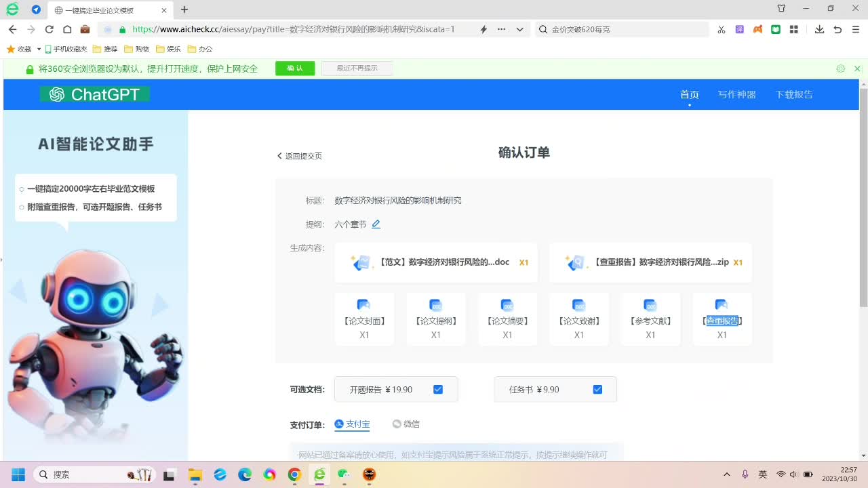Expand the address bar dropdown arrow
Screen dimensions: 868x488
coord(520,29)
